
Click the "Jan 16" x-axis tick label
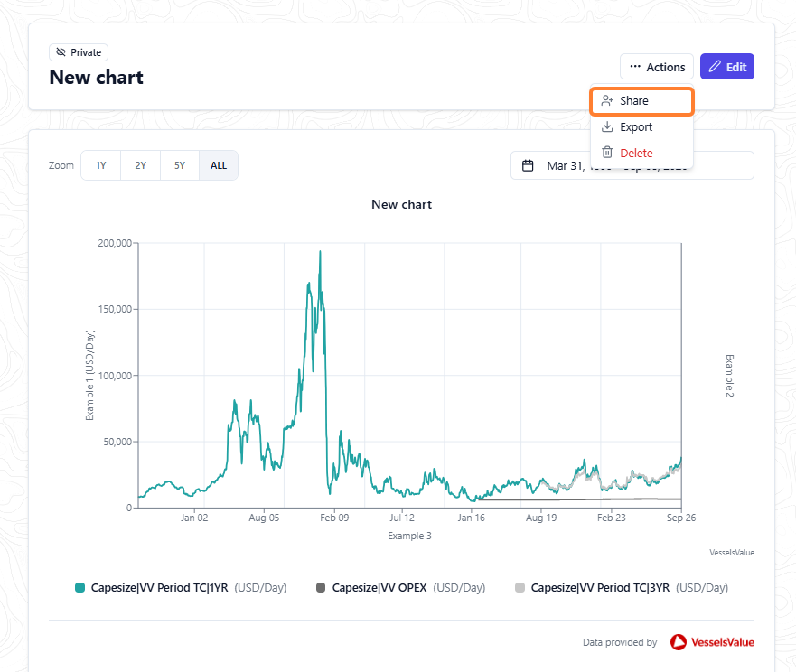471,518
